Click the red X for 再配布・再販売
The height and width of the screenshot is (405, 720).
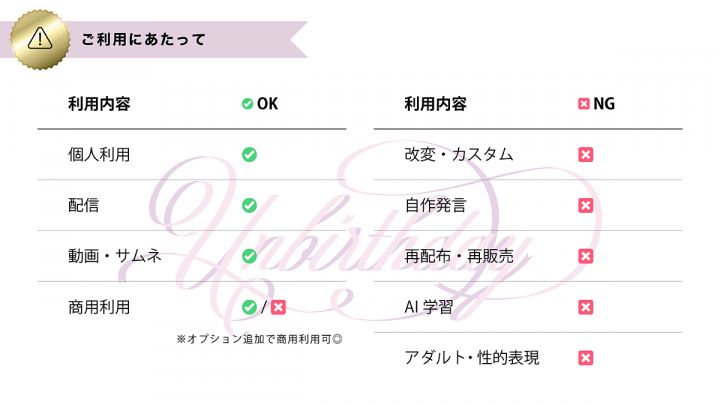point(586,256)
